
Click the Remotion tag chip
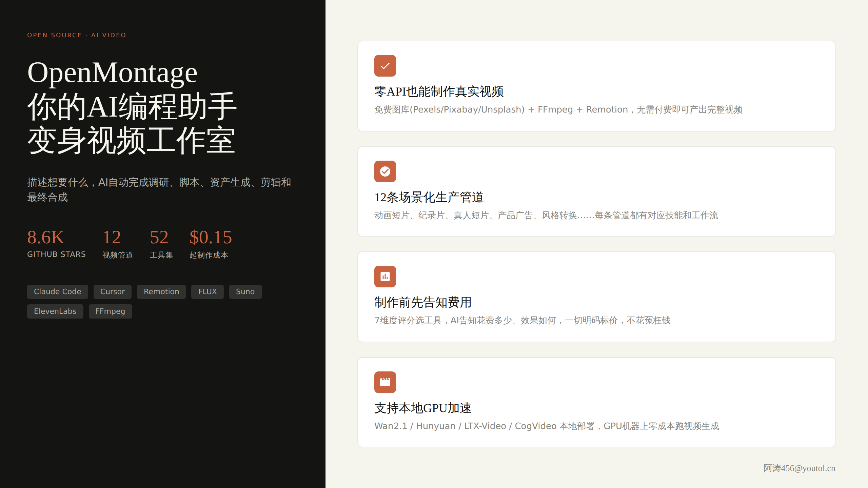click(x=161, y=292)
